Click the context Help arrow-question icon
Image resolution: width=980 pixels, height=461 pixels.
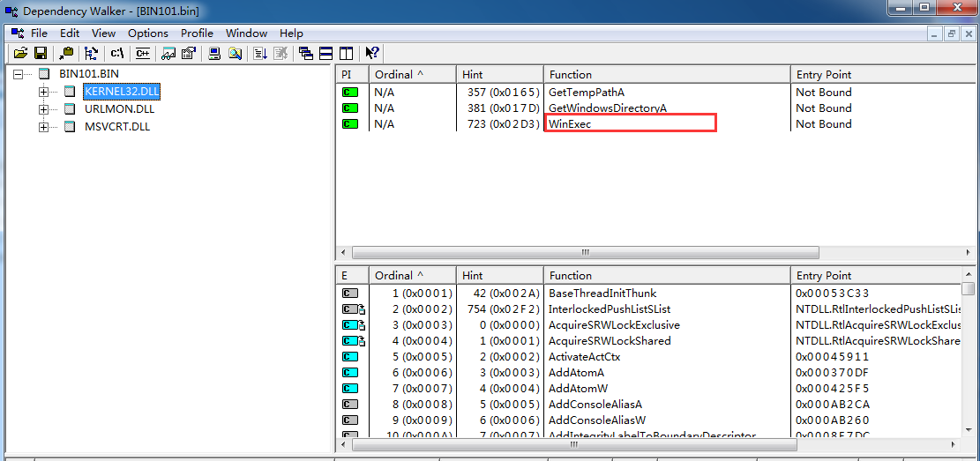tap(372, 53)
